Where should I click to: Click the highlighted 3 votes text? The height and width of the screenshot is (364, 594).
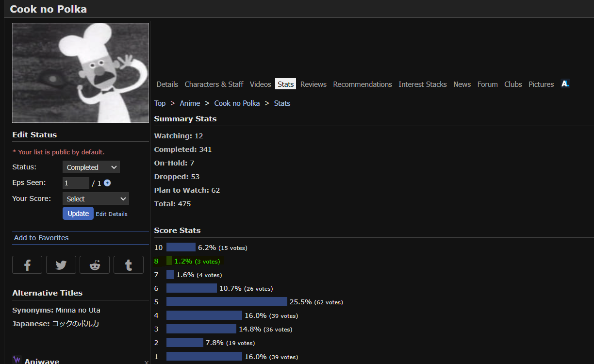pyautogui.click(x=207, y=262)
